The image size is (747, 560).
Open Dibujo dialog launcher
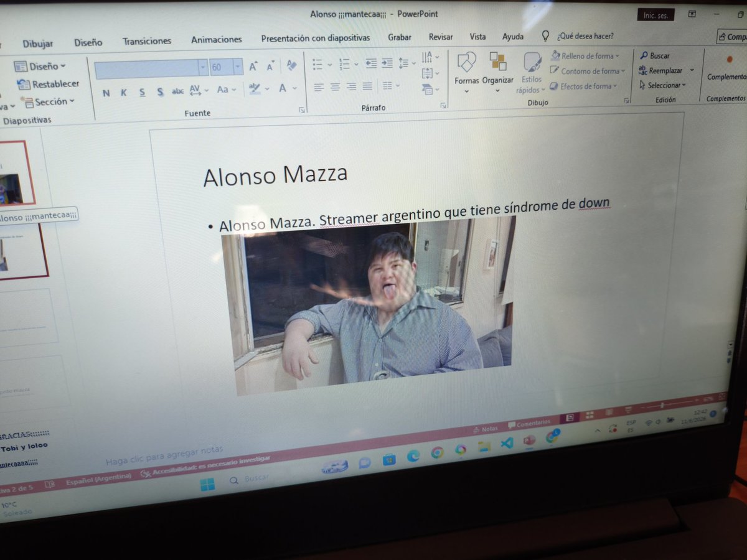[627, 100]
